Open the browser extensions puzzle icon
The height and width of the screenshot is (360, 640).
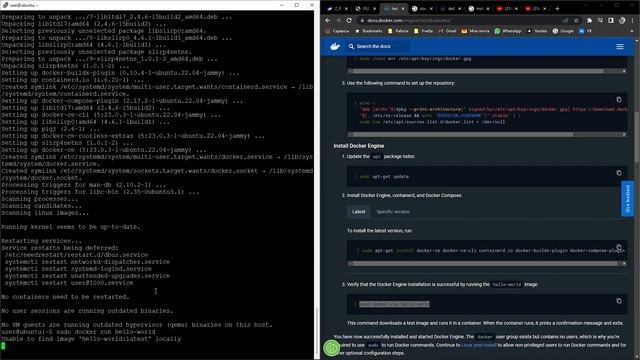(589, 20)
